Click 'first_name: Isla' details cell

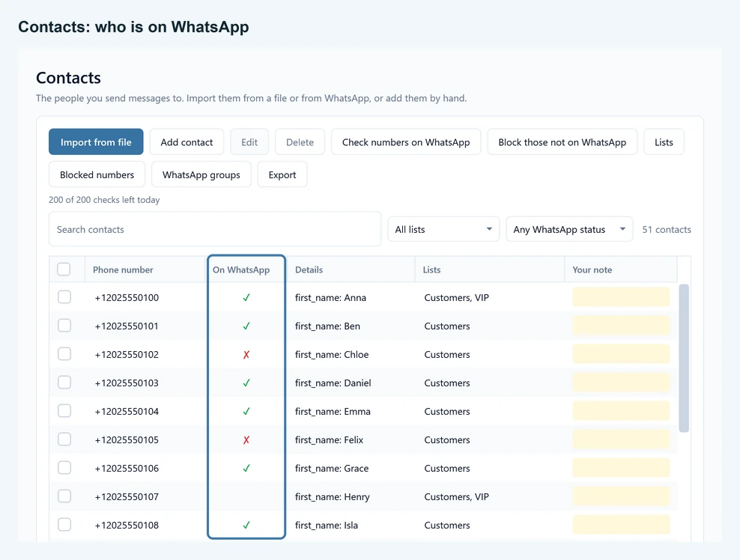[326, 525]
